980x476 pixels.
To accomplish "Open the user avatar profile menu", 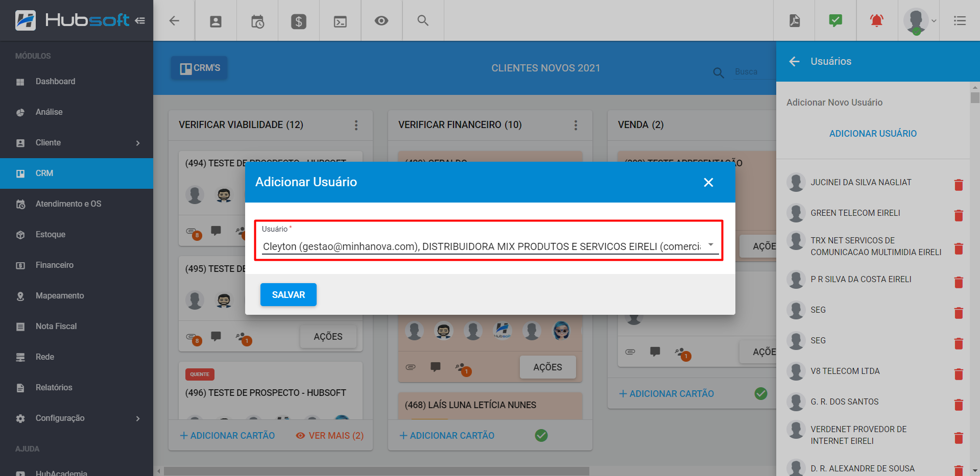I will coord(919,21).
